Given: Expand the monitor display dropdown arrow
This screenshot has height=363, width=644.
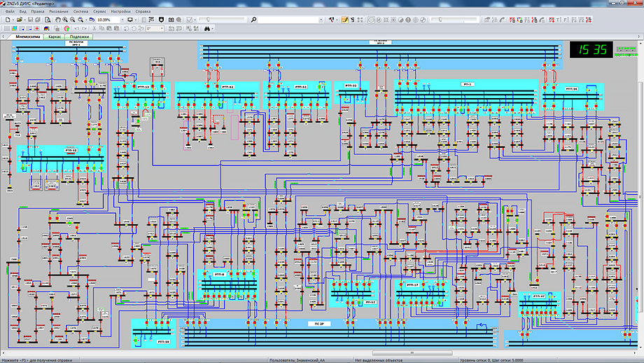Looking at the screenshot, I should [135, 20].
